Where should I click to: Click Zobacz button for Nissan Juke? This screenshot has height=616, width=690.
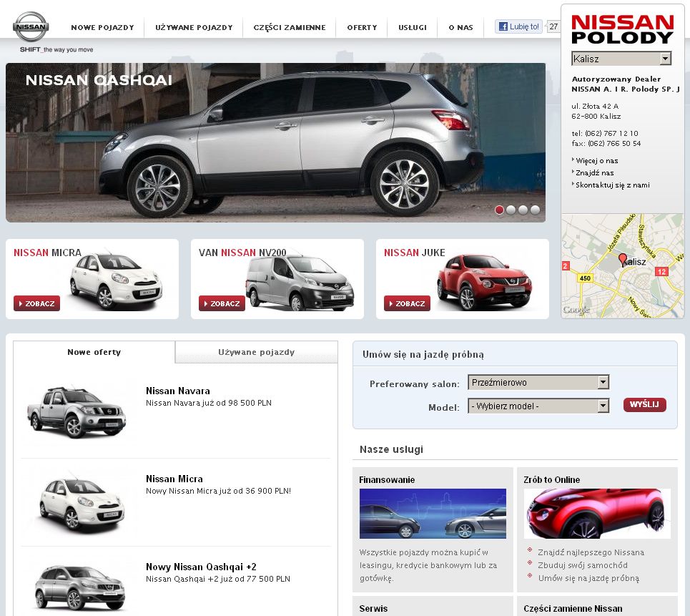tap(407, 303)
